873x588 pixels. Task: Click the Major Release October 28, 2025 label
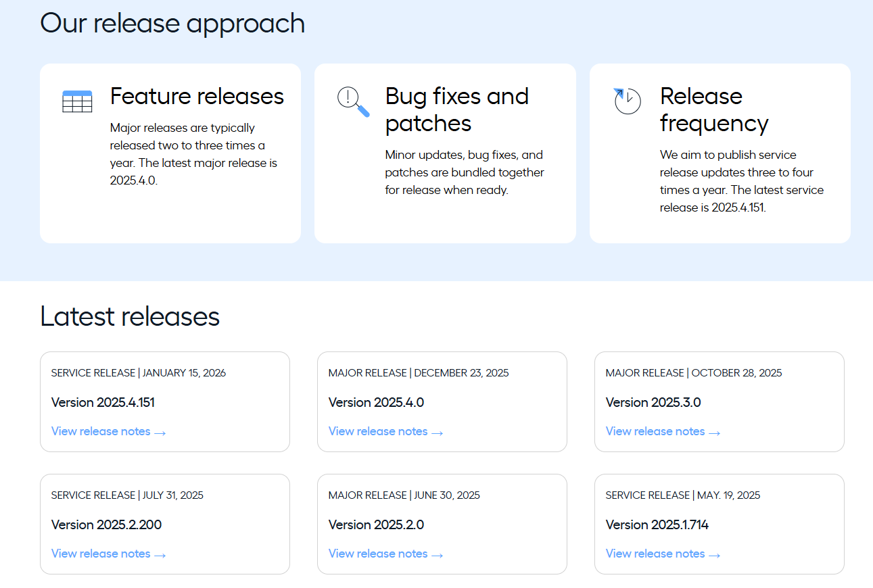click(x=694, y=373)
